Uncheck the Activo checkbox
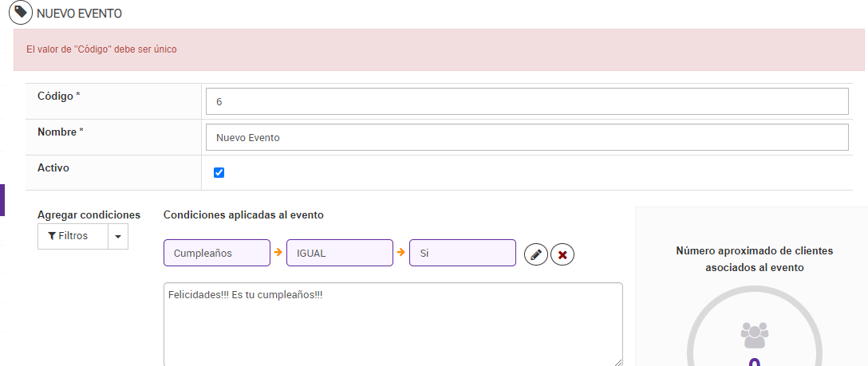 [219, 172]
